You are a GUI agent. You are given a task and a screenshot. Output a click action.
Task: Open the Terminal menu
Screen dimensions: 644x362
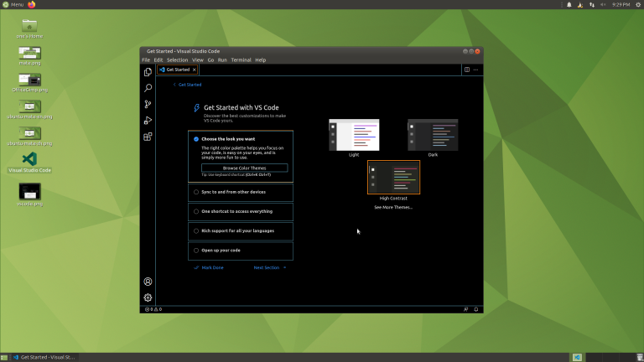click(x=241, y=60)
